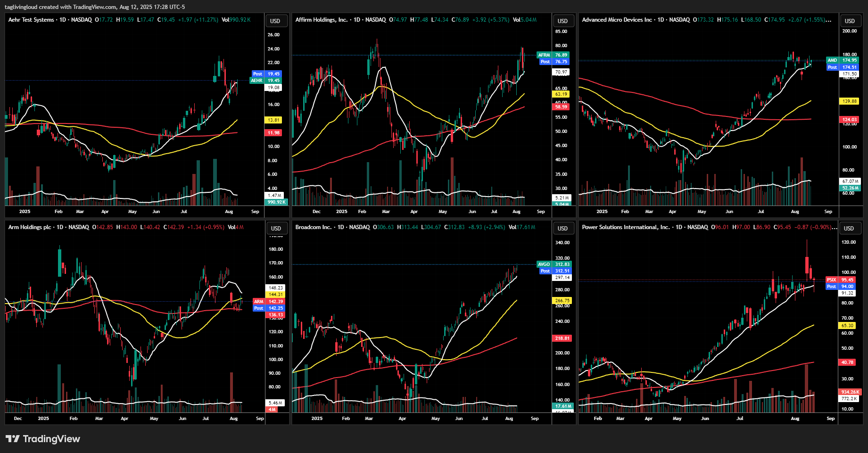868x453 pixels.
Task: Open the USD currency selector on Broadcom chart
Action: point(562,228)
